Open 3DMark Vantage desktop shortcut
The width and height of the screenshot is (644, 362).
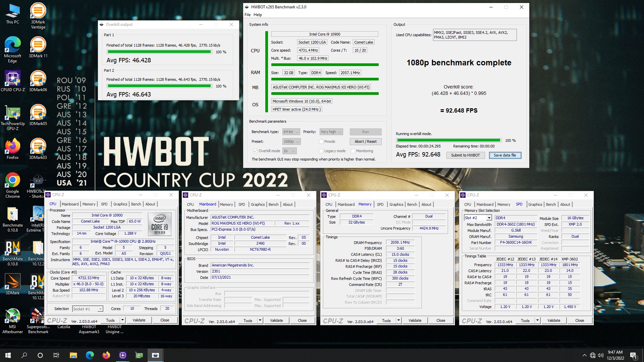tap(38, 16)
